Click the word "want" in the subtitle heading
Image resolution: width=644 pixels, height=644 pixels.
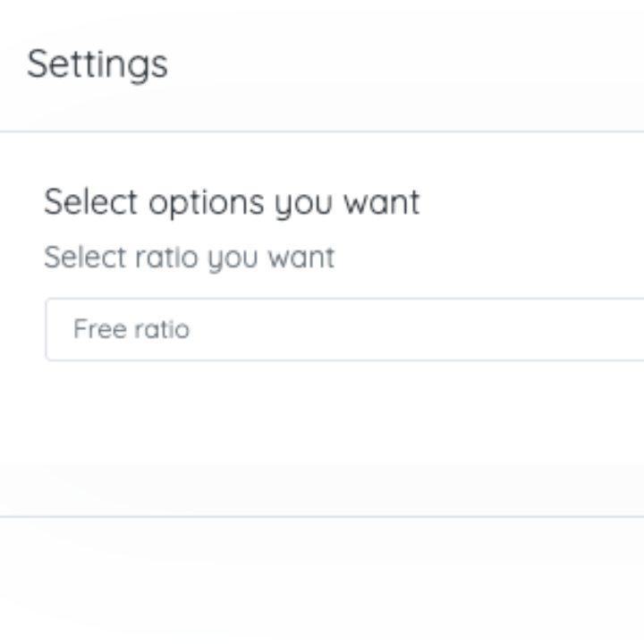coord(380,202)
